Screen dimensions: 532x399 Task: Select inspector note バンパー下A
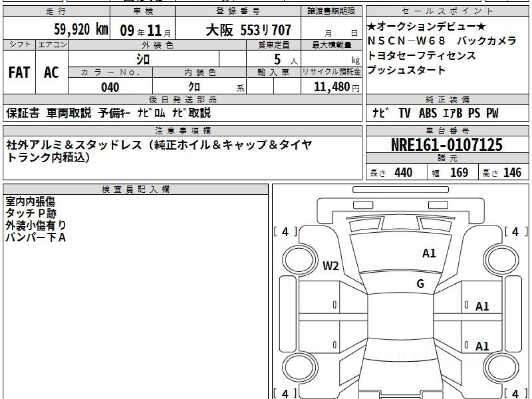pyautogui.click(x=36, y=237)
